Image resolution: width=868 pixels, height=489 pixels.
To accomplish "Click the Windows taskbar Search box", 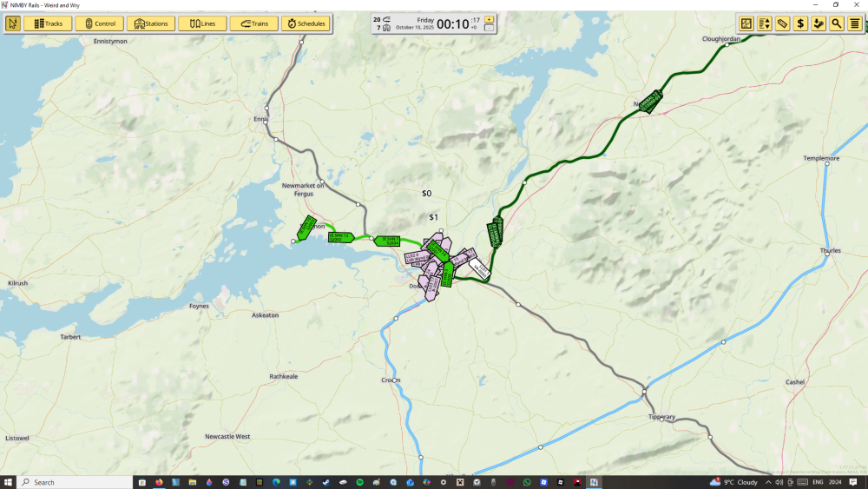I will [74, 482].
